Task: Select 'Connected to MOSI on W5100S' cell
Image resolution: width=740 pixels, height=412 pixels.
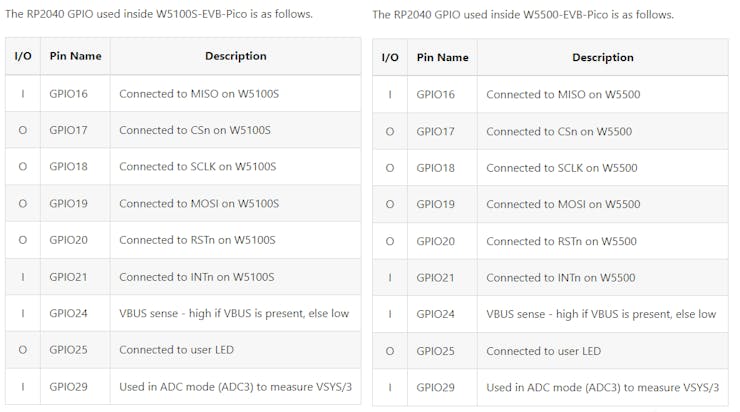Action: point(199,204)
